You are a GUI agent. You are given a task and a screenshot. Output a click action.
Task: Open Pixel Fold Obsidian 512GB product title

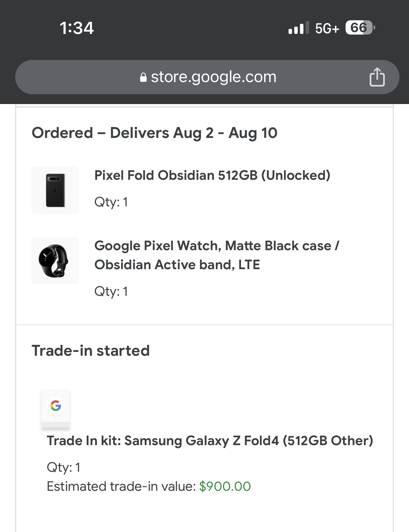[212, 175]
